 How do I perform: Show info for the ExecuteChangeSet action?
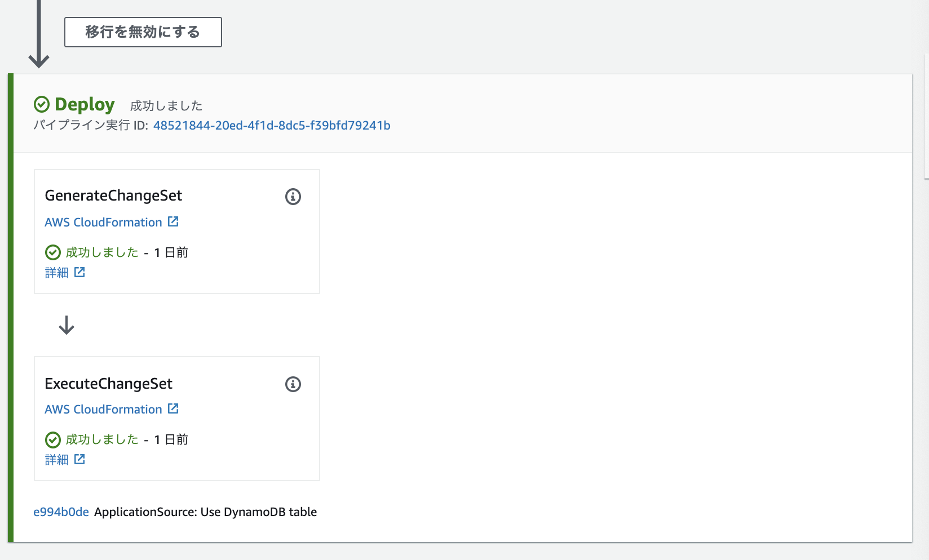(x=293, y=384)
